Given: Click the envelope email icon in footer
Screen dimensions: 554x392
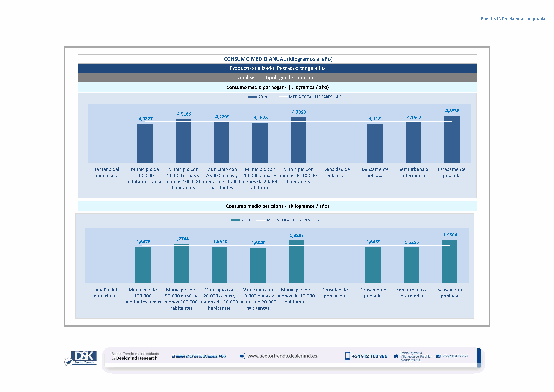Looking at the screenshot, I should pyautogui.click(x=438, y=356).
